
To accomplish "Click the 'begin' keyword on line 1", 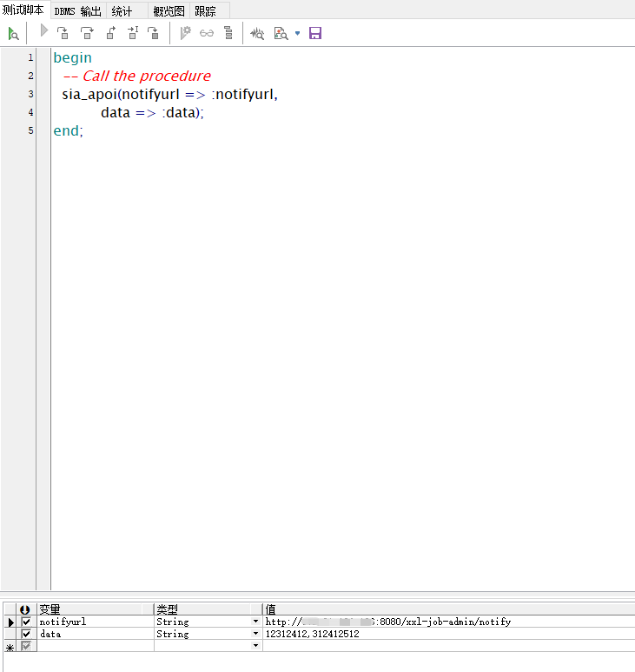I will (72, 58).
